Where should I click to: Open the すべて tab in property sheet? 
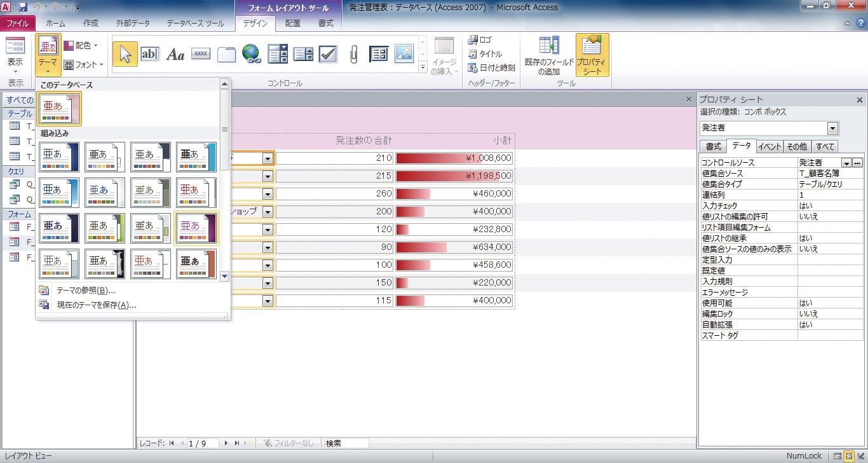coord(825,146)
